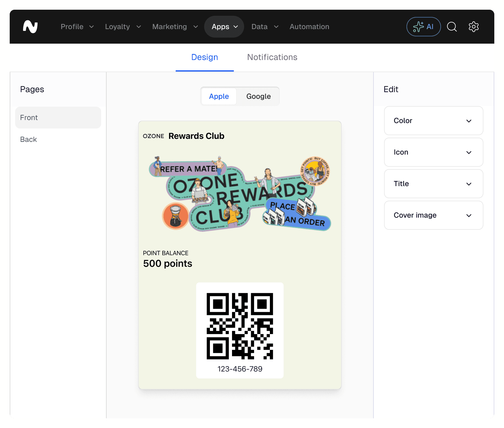Image resolution: width=504 pixels, height=428 pixels.
Task: Expand the Icon section
Action: pyautogui.click(x=433, y=152)
